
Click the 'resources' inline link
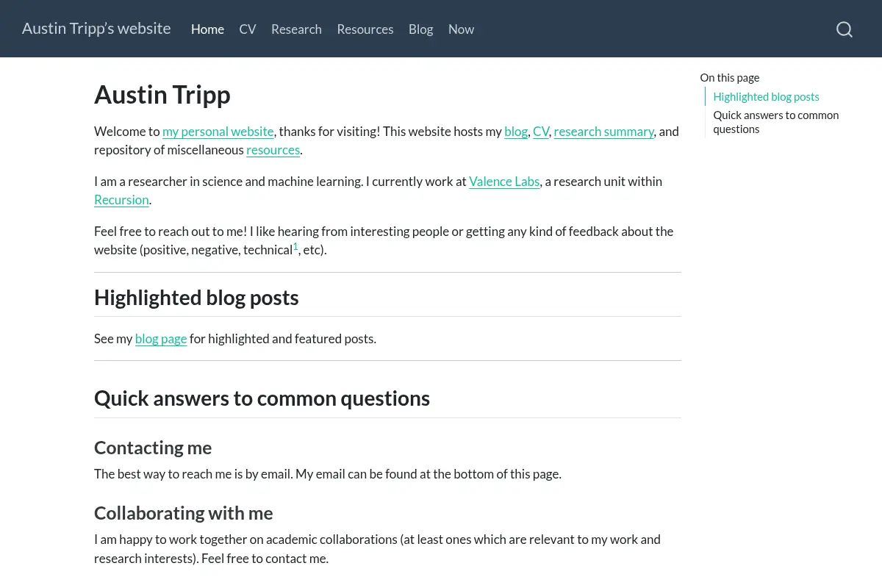[273, 150]
